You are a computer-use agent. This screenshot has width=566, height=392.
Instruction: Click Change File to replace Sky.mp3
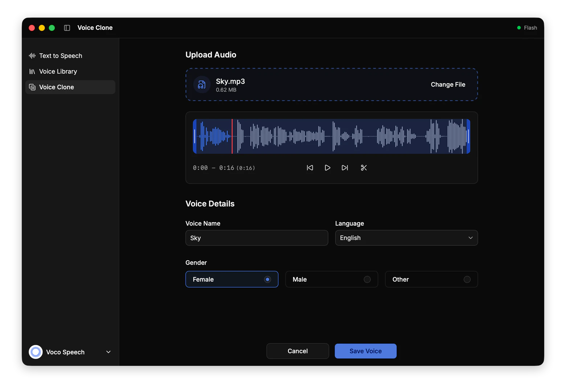tap(448, 85)
